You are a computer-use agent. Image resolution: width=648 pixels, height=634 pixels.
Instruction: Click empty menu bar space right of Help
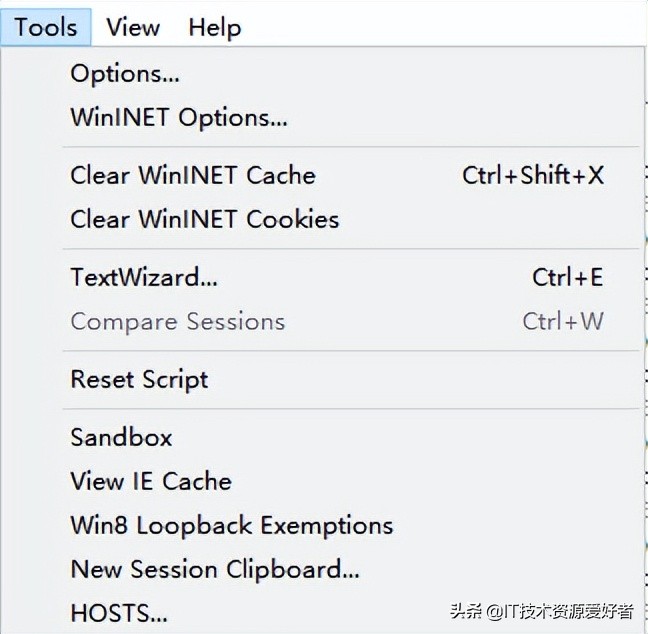tap(440, 27)
